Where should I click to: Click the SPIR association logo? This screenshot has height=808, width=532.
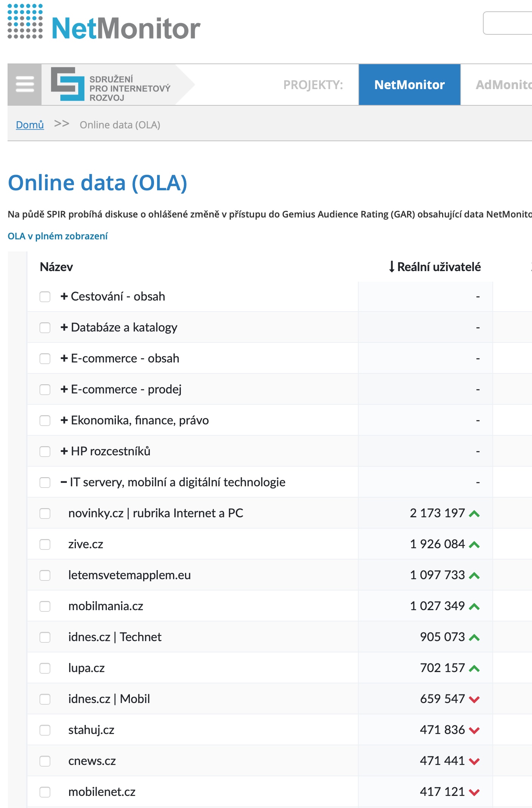click(x=111, y=85)
